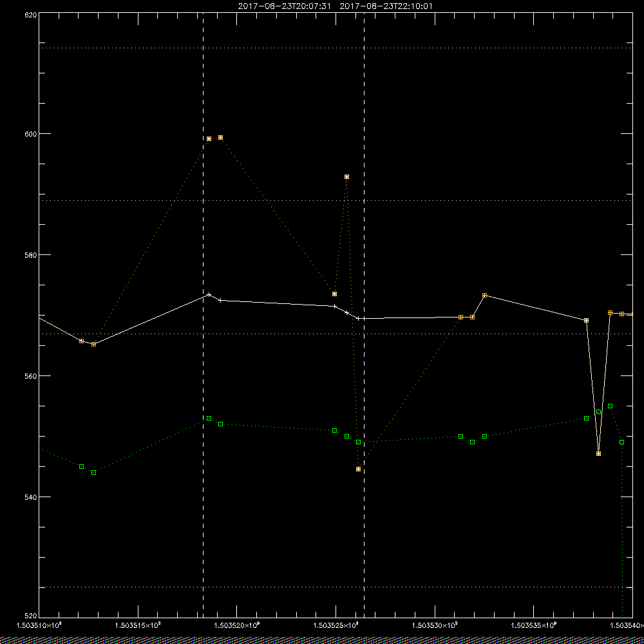This screenshot has width=644, height=644.
Task: Select the y-axis label 580
Action: click(30, 254)
